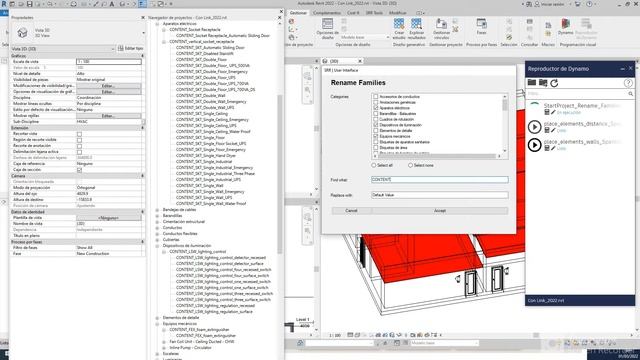The width and height of the screenshot is (640, 360).
Task: Expand the Elementos de detalle tree node
Action: [x=158, y=318]
